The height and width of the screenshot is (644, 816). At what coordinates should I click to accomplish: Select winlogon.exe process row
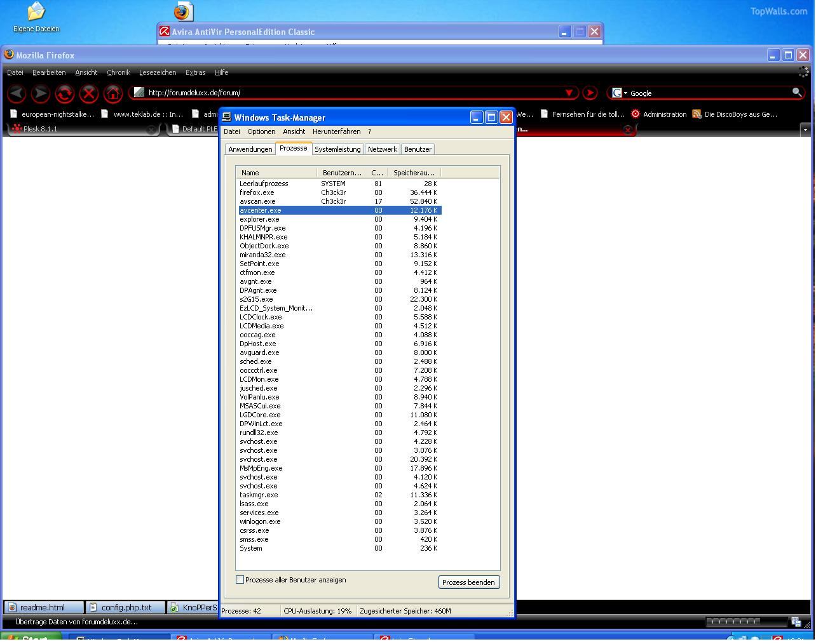(x=339, y=521)
